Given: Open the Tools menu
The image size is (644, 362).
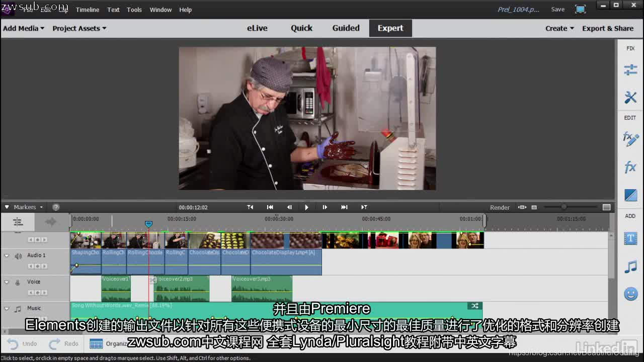Looking at the screenshot, I should (x=134, y=10).
